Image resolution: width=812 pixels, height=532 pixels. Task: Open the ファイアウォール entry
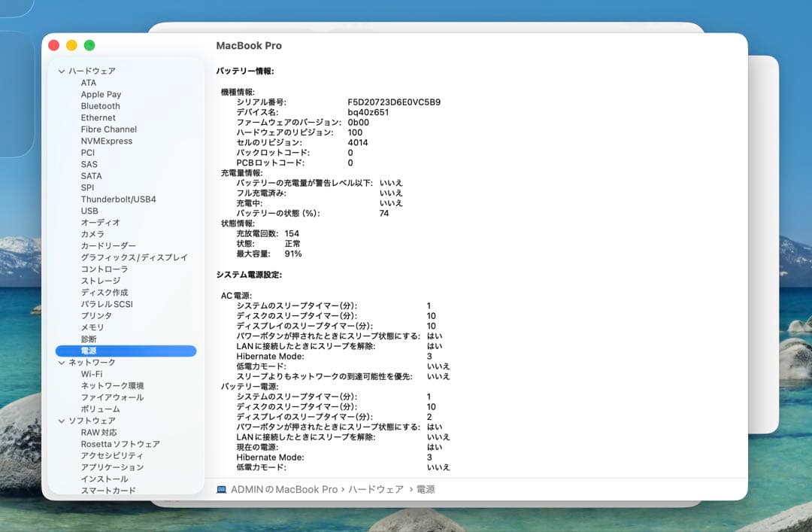112,397
